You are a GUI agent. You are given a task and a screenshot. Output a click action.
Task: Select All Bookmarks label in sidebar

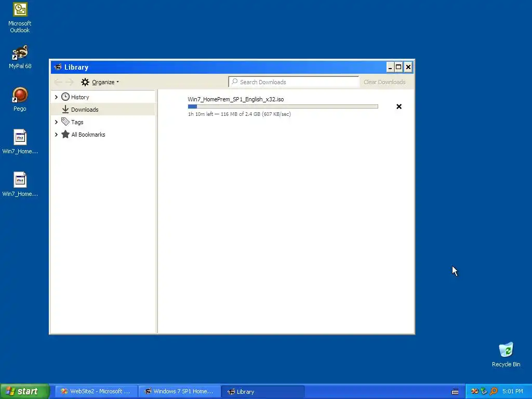(88, 135)
